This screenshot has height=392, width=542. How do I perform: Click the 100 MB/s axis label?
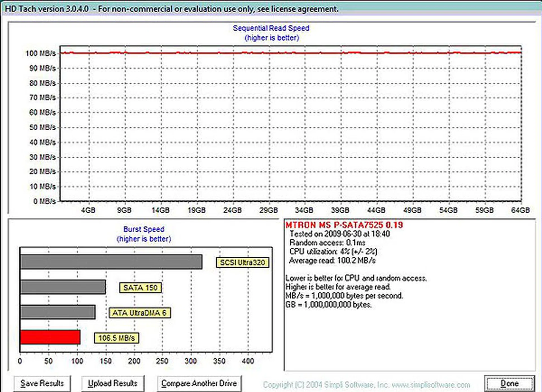pos(41,53)
